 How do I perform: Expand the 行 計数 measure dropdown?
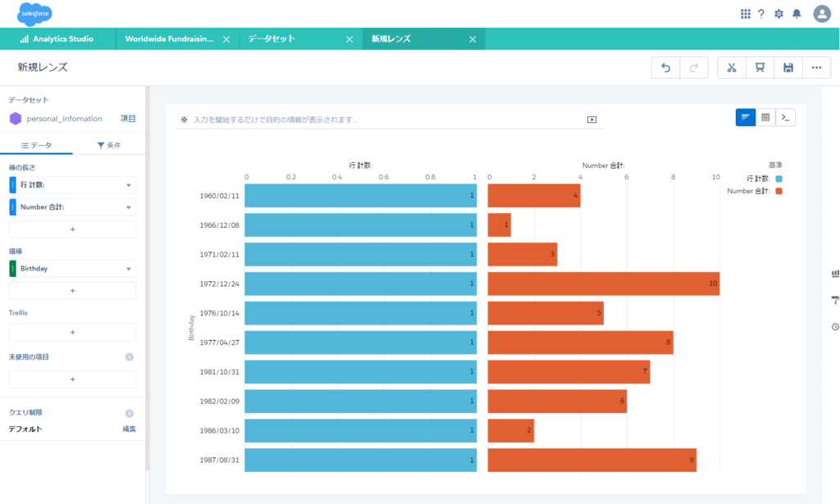coord(129,185)
